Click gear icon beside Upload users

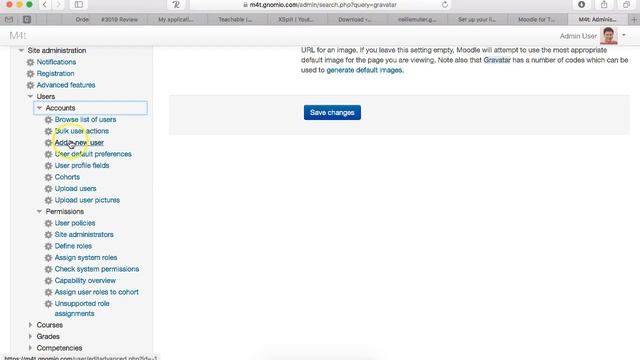pos(48,189)
